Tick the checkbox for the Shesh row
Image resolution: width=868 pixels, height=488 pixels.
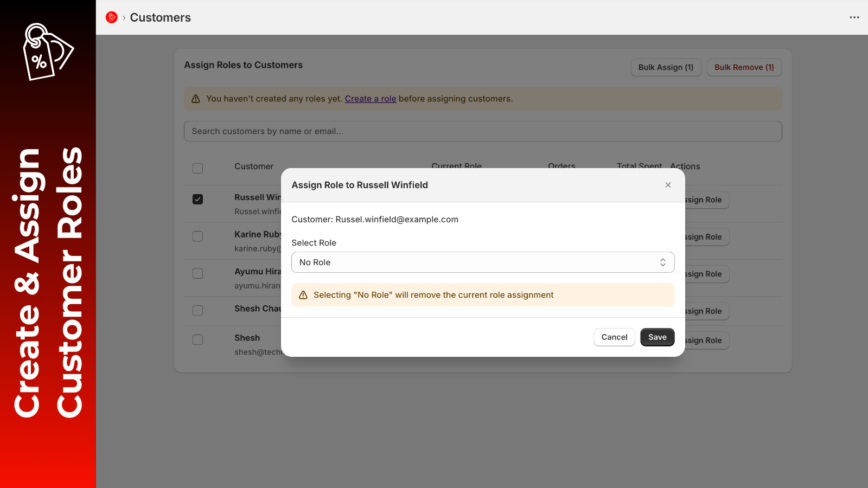pyautogui.click(x=197, y=339)
